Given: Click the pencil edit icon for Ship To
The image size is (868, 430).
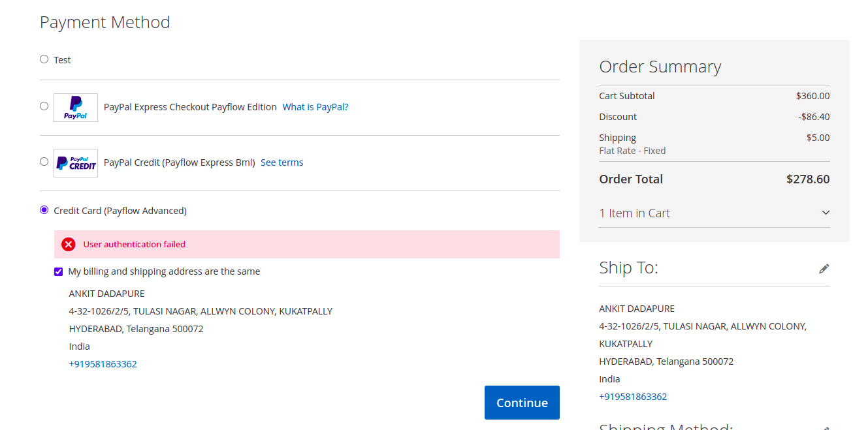Looking at the screenshot, I should (824, 268).
